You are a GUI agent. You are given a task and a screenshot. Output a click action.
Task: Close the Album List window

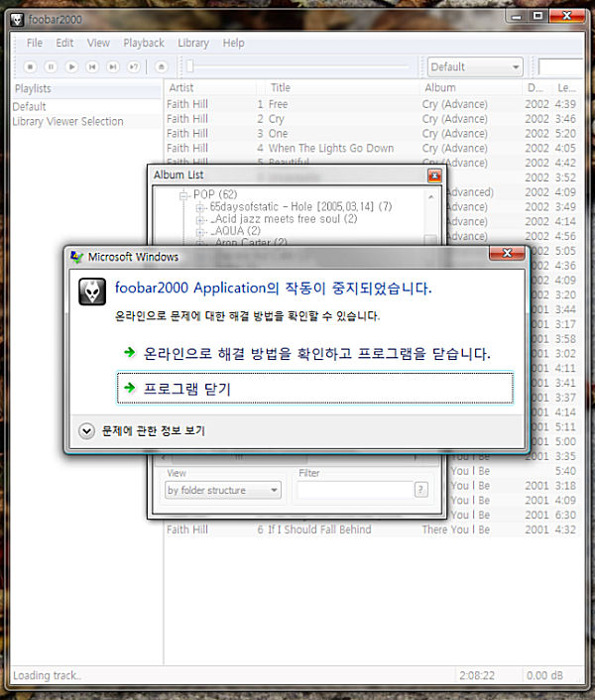click(434, 175)
